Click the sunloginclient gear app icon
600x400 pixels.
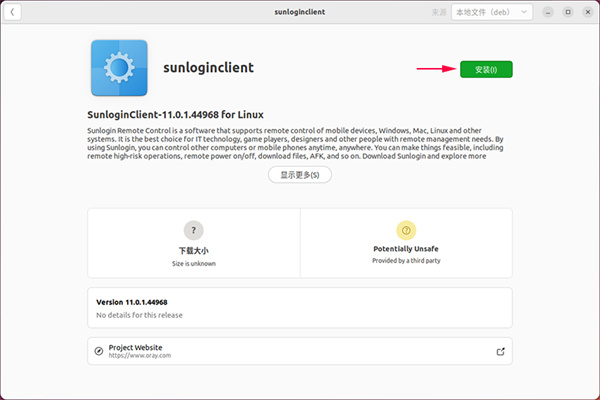119,68
